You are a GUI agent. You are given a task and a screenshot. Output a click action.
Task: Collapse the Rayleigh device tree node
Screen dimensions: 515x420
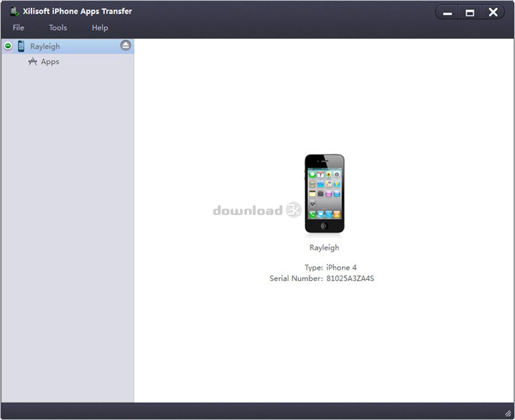[x=9, y=46]
